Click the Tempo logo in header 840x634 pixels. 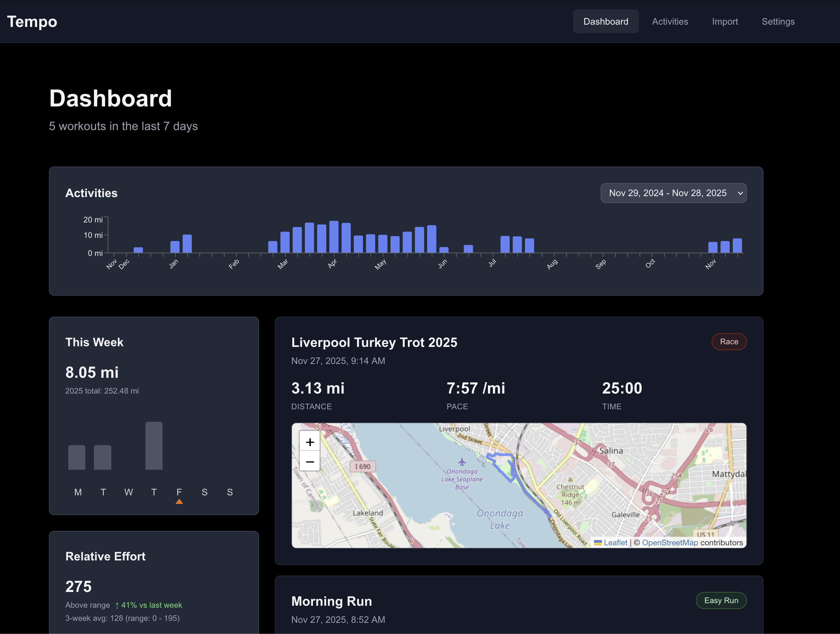coord(32,21)
